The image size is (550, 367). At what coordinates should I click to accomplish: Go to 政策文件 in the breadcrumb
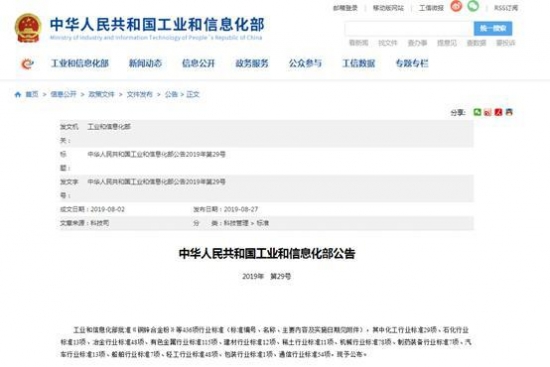pos(101,94)
